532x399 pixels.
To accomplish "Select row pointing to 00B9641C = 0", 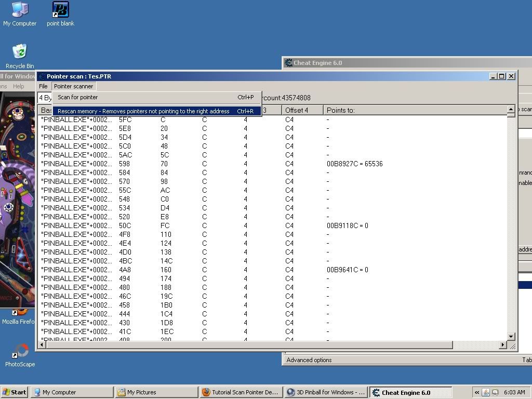I will 273,270.
